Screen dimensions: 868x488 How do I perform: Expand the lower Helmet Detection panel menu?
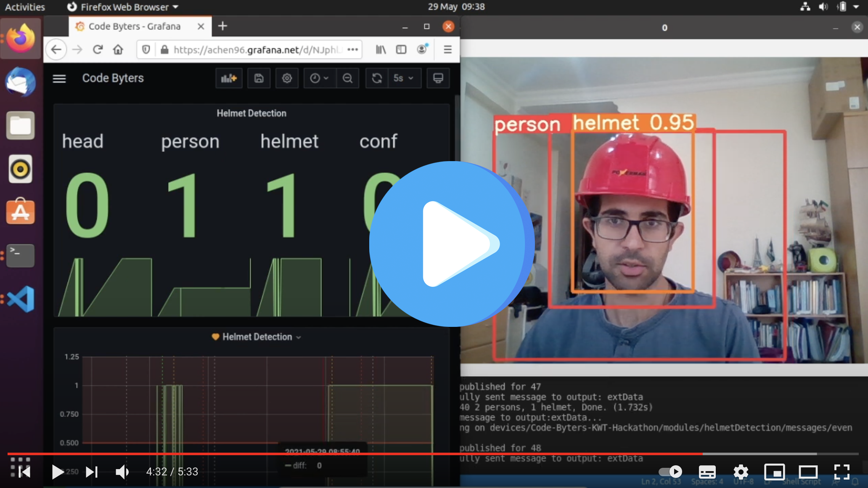click(299, 337)
